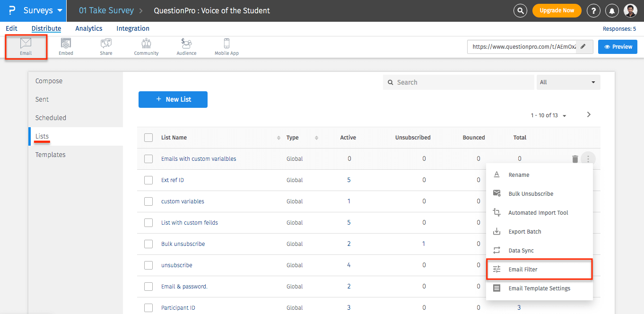Click the list Search field
The image size is (644, 314).
(459, 82)
